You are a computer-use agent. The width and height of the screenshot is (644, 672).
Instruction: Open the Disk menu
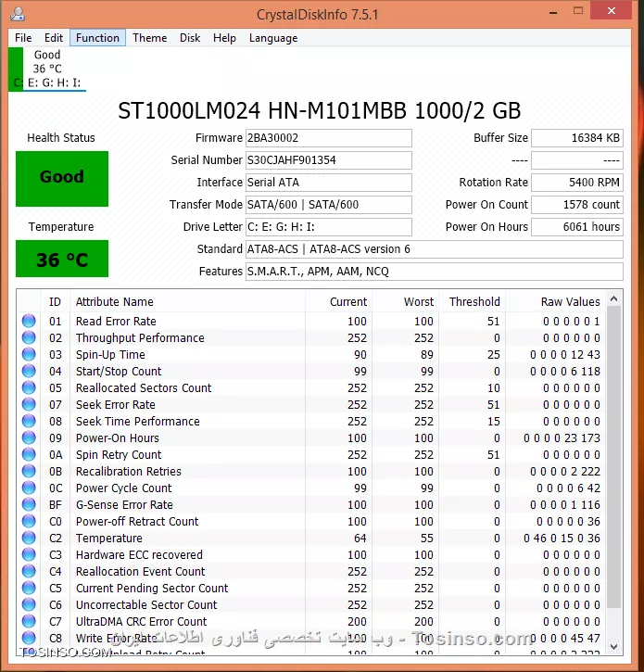point(190,38)
